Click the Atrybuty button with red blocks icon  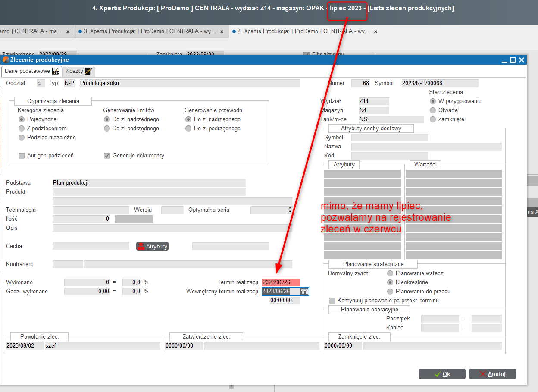coord(152,246)
